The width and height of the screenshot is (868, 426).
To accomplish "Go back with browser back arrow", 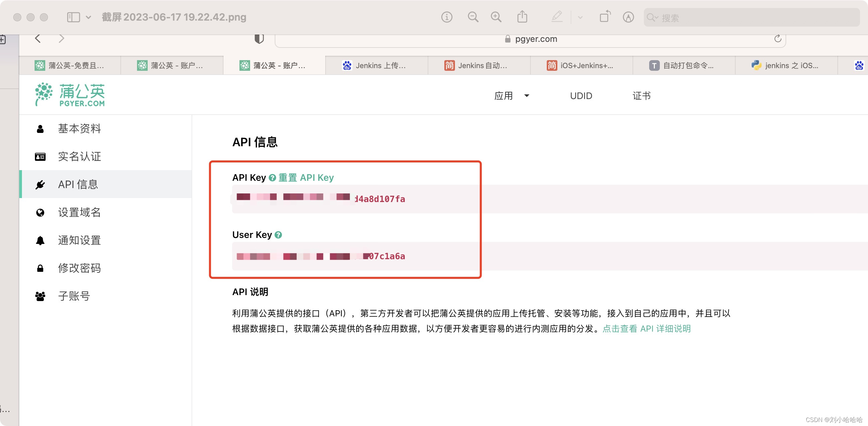I will pos(38,39).
